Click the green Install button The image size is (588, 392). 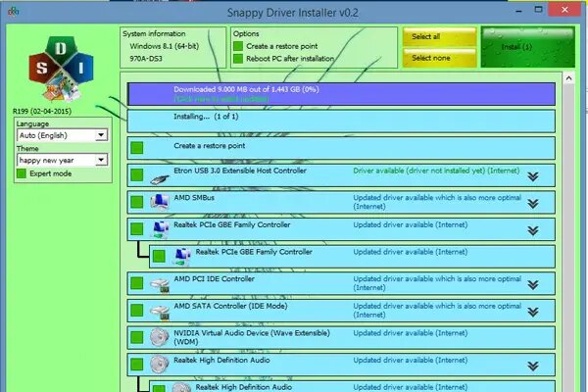(x=527, y=47)
